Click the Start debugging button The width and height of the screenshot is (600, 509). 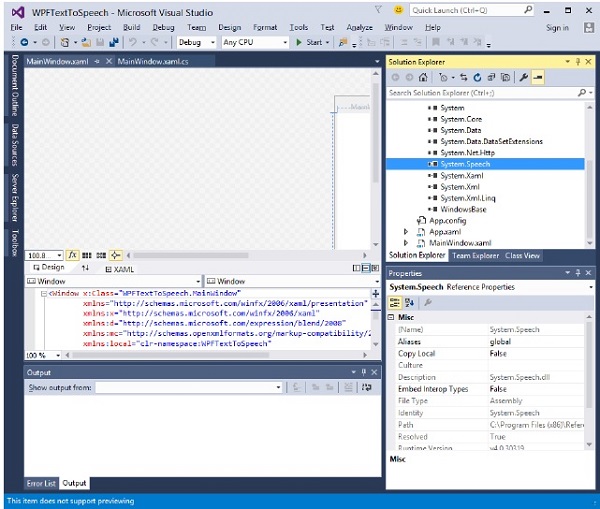click(x=306, y=43)
